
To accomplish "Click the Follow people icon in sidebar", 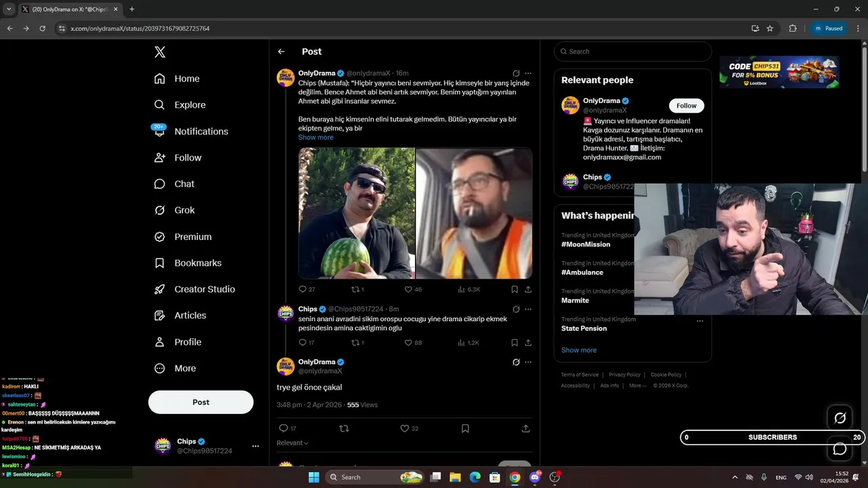I will tap(159, 157).
